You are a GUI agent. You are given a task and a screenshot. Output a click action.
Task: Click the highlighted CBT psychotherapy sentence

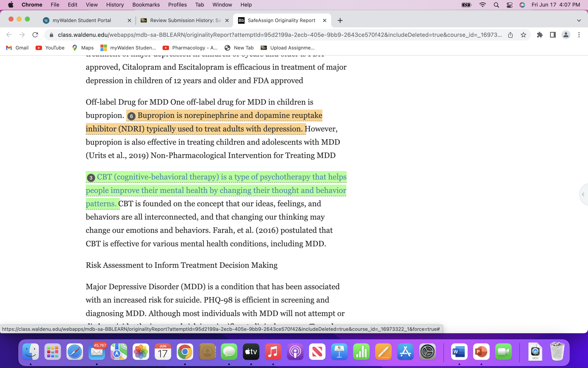tap(216, 190)
